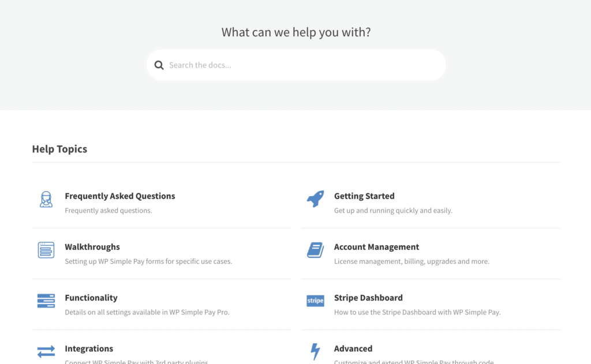The width and height of the screenshot is (591, 364).
Task: Open the Integrations topic title
Action: pos(89,348)
